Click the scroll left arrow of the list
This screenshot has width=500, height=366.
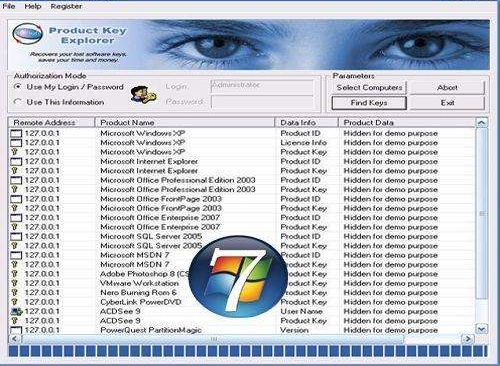(14, 339)
